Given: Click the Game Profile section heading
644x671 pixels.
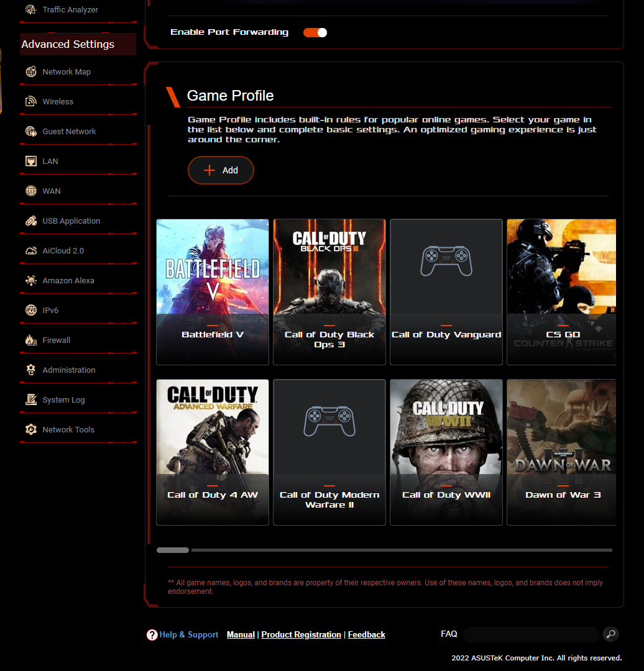Looking at the screenshot, I should click(230, 96).
